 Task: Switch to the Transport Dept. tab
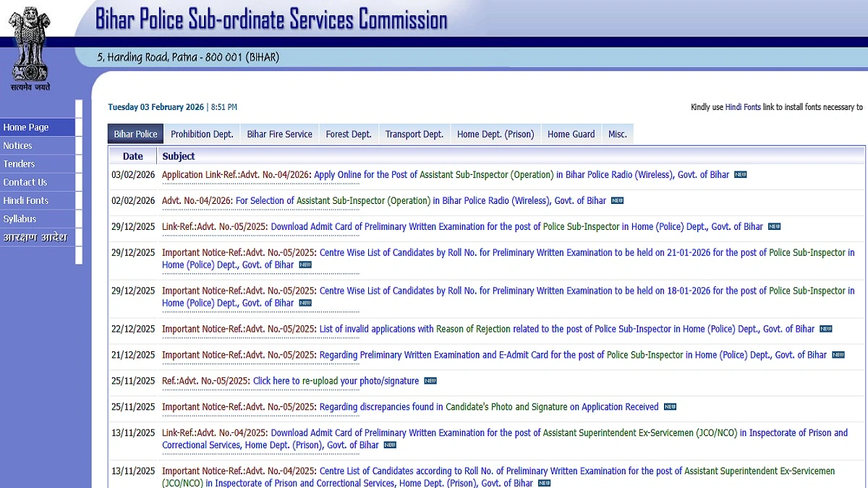(414, 134)
